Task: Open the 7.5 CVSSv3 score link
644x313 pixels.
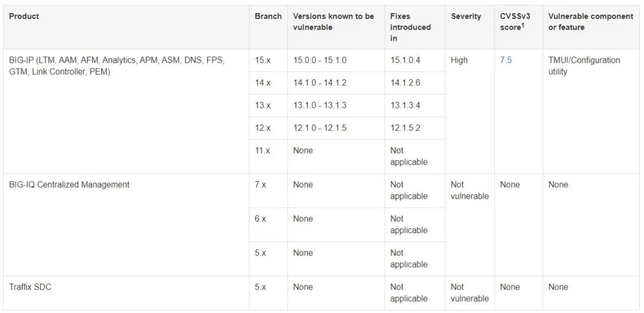Action: coord(506,60)
